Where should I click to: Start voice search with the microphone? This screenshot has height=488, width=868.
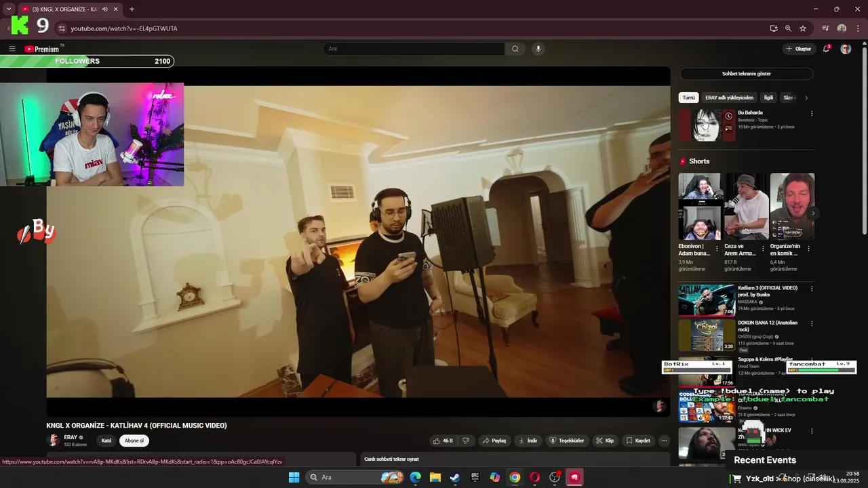(x=538, y=49)
